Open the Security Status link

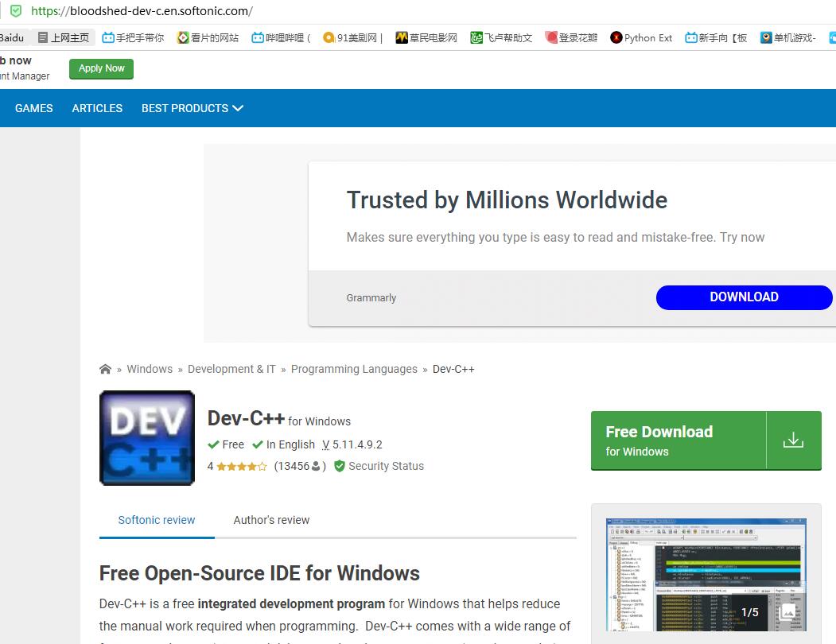[386, 466]
